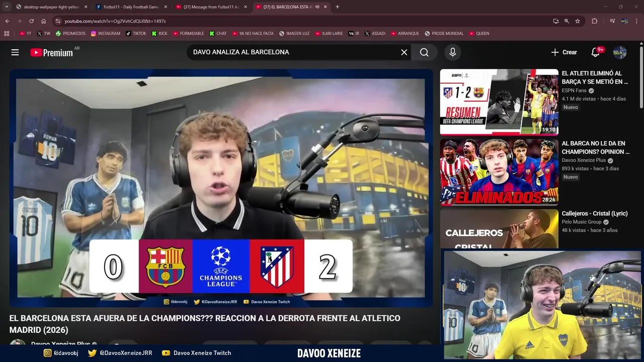
Task: Open the Callejeros Cristal thumbnail
Action: click(x=499, y=229)
